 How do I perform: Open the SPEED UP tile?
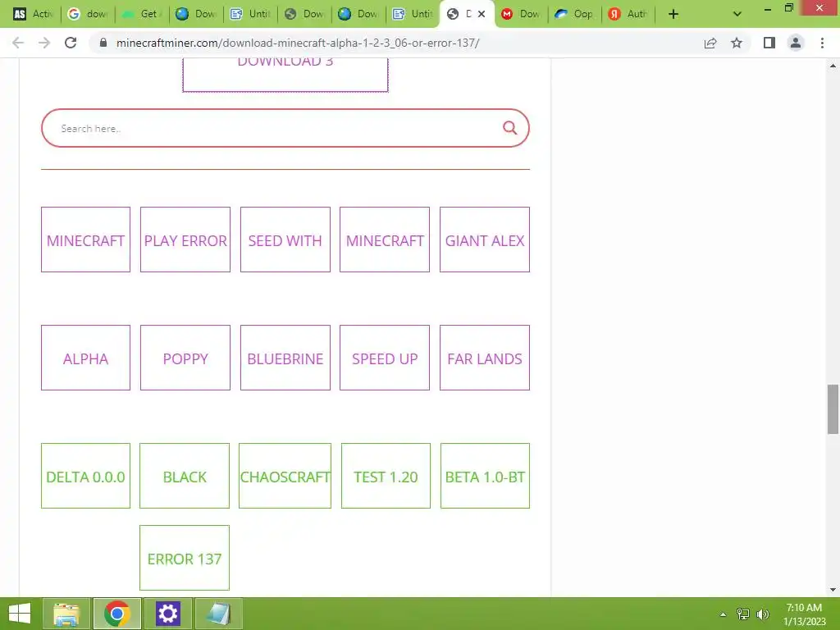tap(385, 358)
